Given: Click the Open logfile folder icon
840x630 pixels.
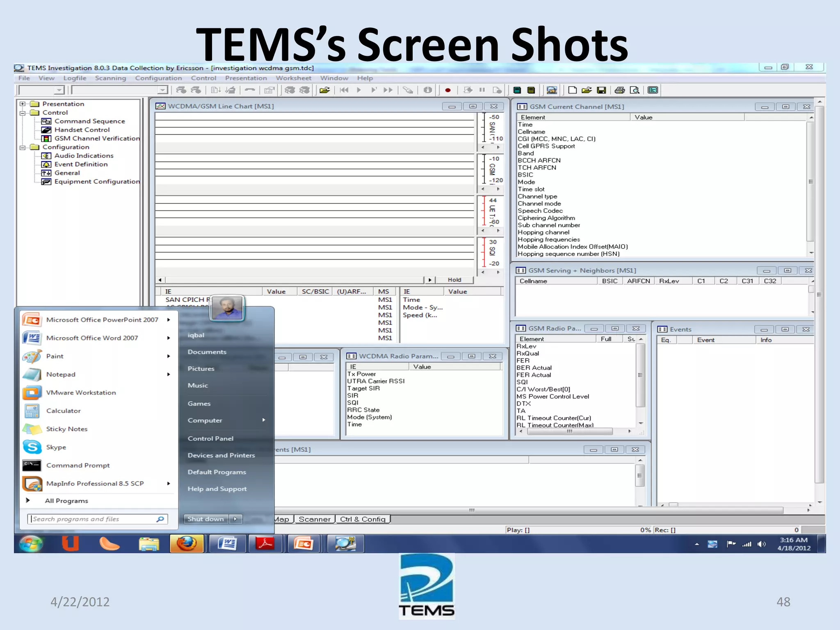Looking at the screenshot, I should (325, 90).
